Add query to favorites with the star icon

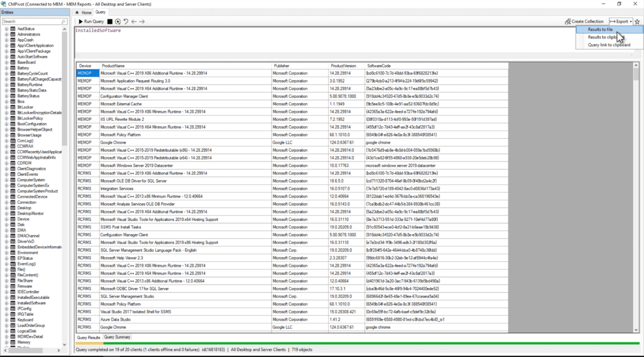637,22
